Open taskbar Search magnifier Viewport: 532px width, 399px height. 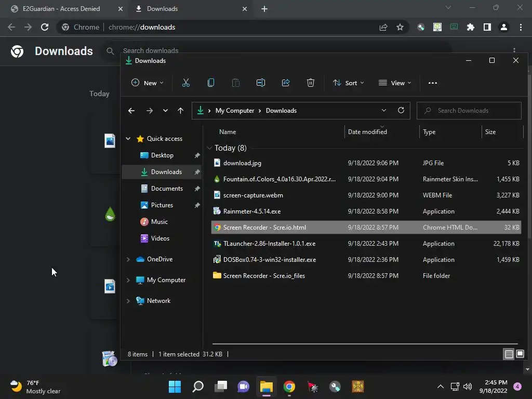198,387
